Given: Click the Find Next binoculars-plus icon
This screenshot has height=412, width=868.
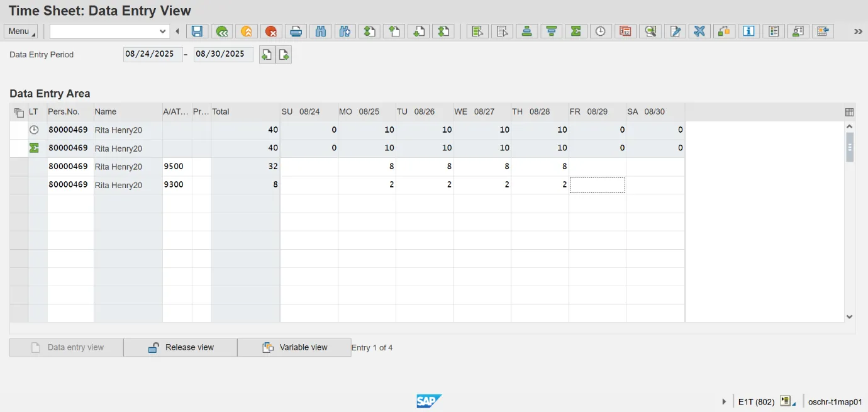Looking at the screenshot, I should pyautogui.click(x=345, y=31).
